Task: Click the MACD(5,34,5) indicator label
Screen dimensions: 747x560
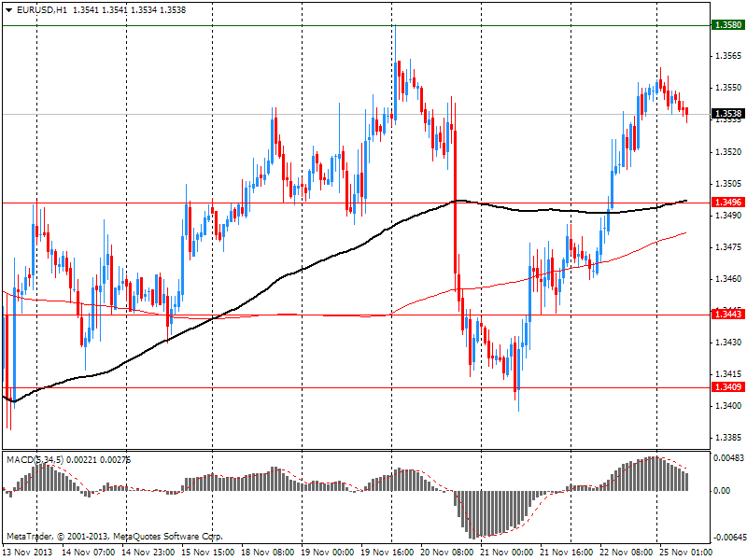Action: tap(35, 460)
